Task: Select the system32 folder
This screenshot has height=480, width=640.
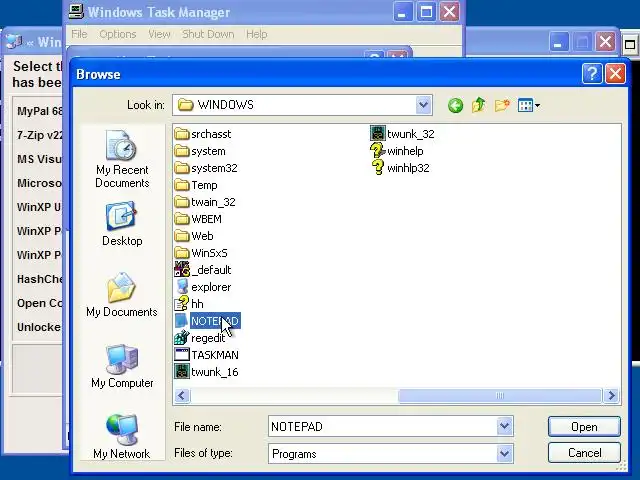Action: 206,168
